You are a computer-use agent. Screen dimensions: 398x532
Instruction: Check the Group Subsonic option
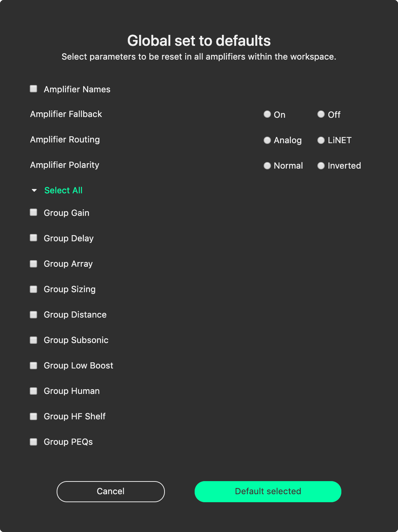[x=33, y=340]
